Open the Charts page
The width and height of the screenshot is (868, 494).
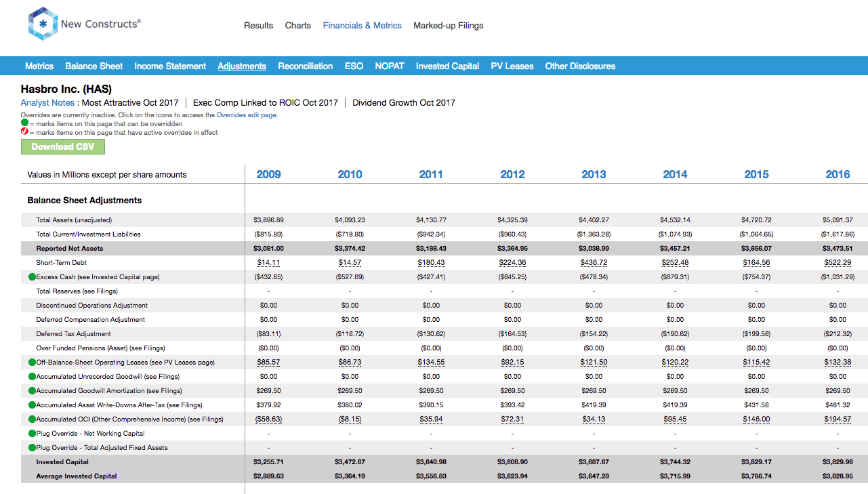click(298, 26)
